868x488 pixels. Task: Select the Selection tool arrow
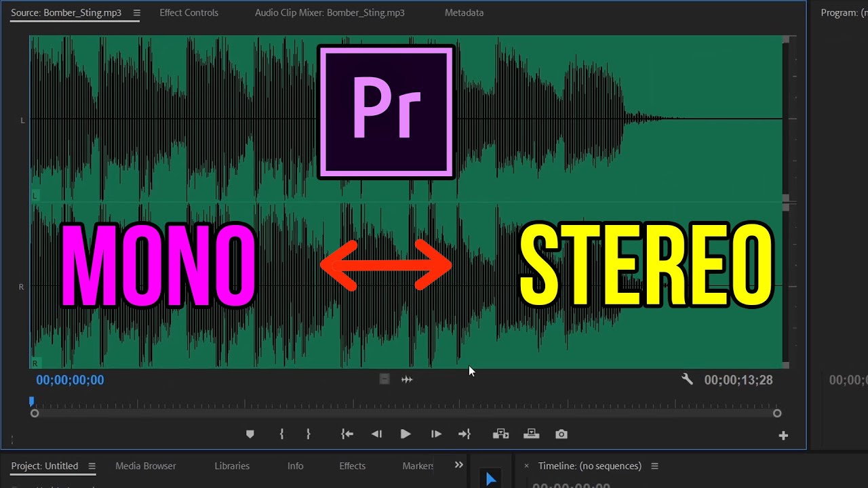[491, 479]
